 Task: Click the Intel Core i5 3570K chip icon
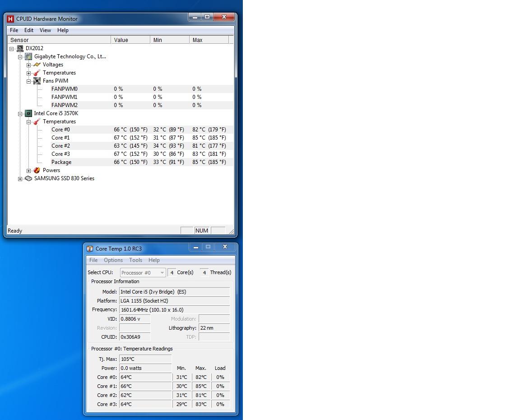pyautogui.click(x=28, y=113)
